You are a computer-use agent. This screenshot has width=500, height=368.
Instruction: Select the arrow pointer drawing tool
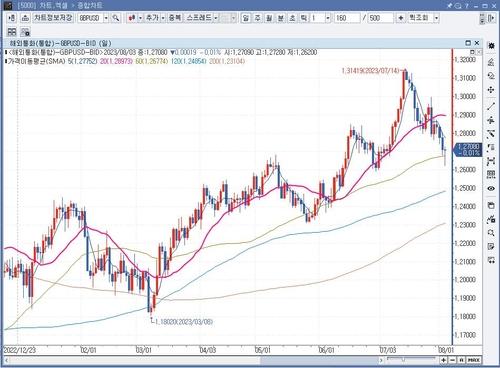491,134
